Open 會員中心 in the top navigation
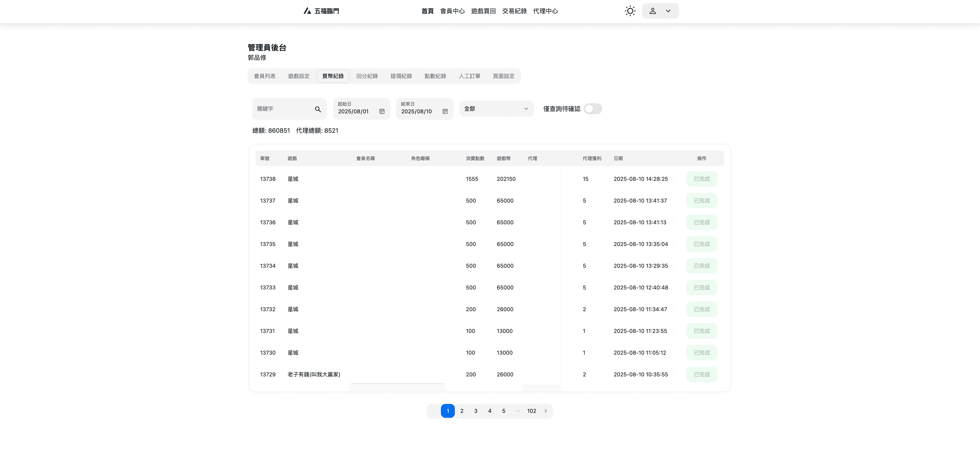 pos(452,11)
